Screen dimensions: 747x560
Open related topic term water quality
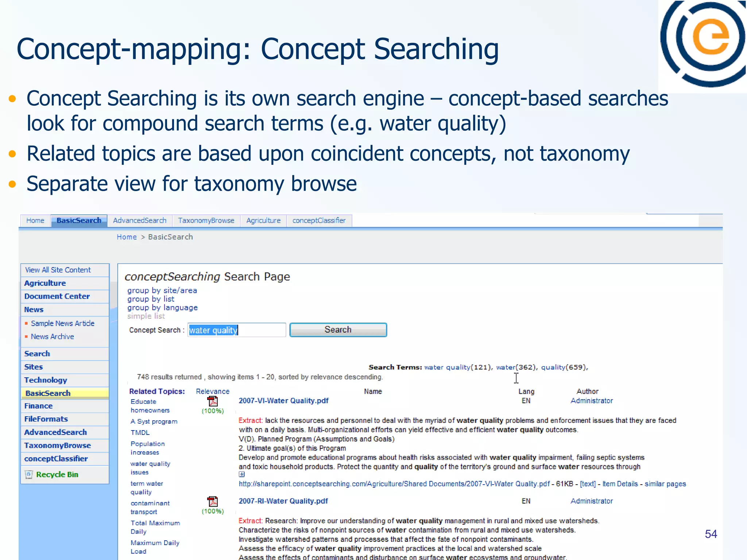pyautogui.click(x=147, y=488)
